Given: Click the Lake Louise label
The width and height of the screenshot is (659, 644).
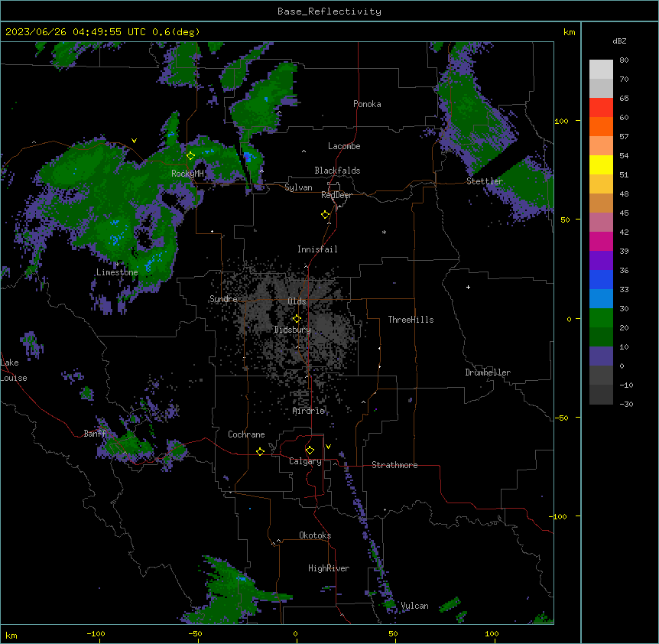Looking at the screenshot, I should click(14, 370).
